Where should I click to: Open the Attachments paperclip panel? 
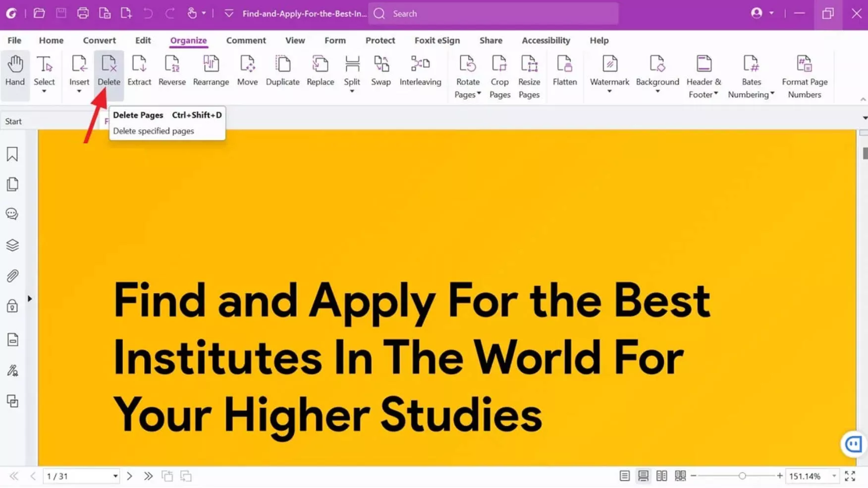12,276
